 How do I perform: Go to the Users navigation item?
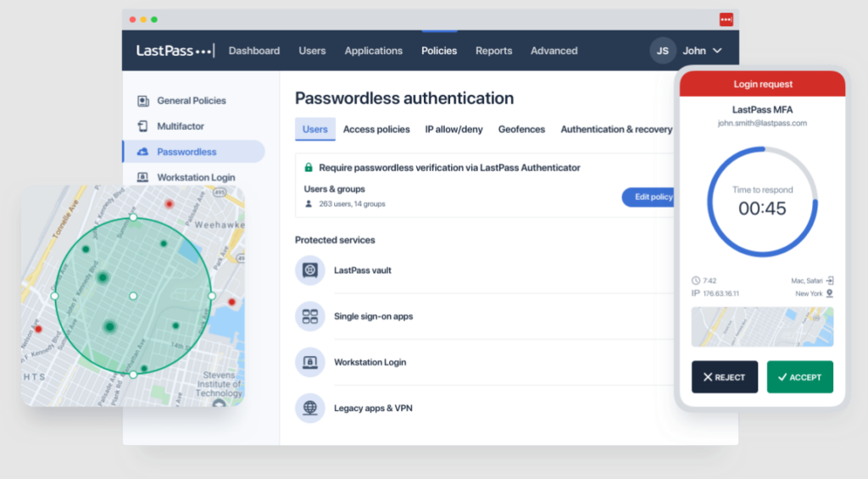312,51
